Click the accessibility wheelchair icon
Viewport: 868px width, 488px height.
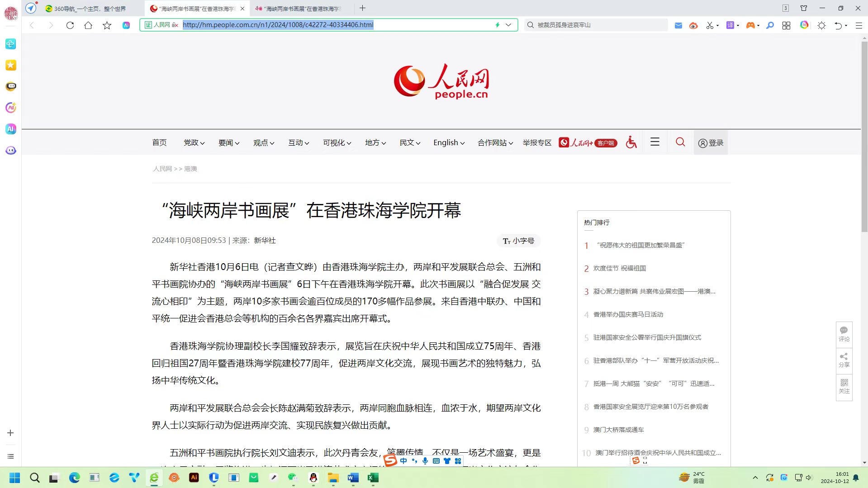(x=631, y=142)
